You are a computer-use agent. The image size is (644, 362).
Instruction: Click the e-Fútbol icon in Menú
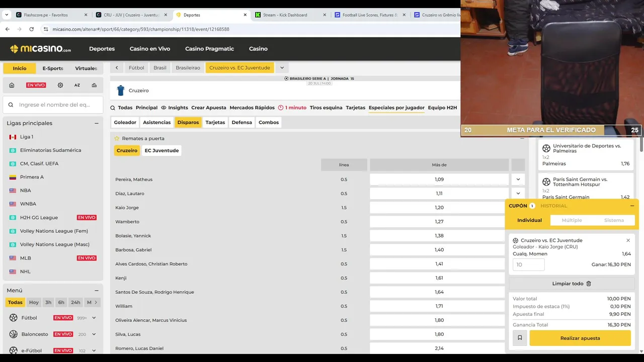click(14, 350)
